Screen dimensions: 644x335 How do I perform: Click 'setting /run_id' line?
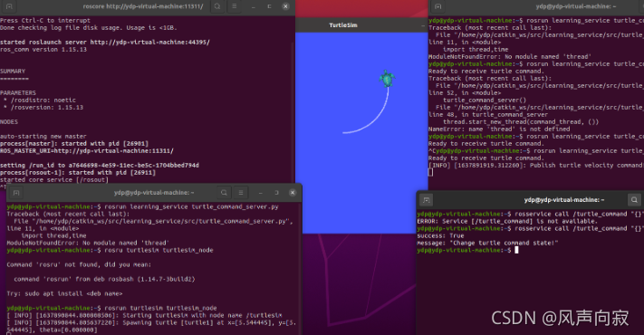(x=100, y=166)
